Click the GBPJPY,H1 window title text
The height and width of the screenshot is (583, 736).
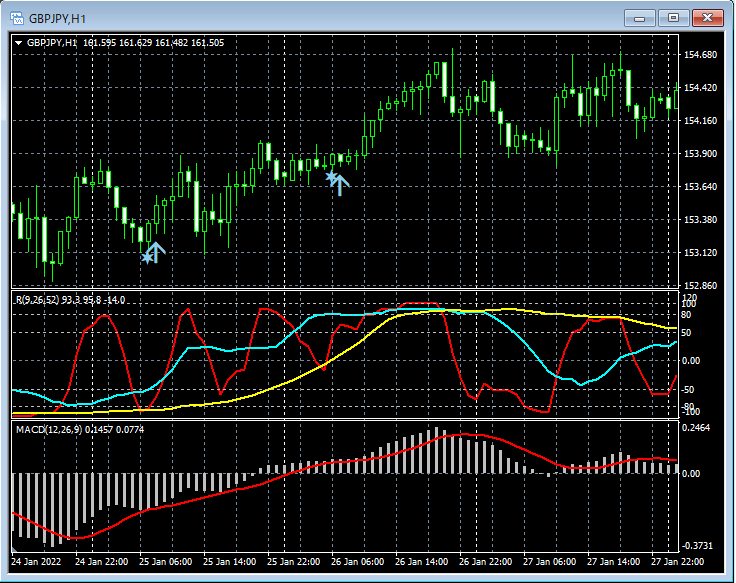(57, 19)
